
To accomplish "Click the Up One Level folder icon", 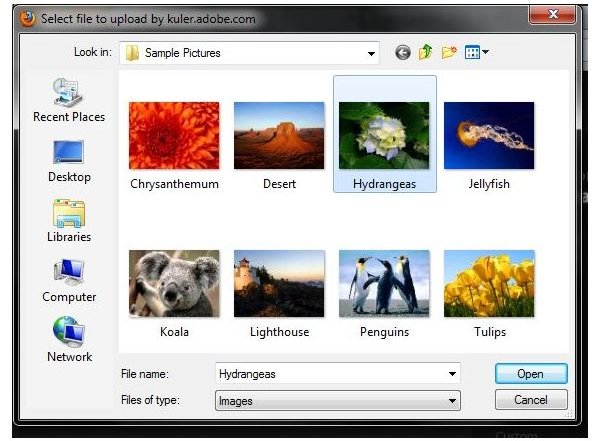I will 426,52.
